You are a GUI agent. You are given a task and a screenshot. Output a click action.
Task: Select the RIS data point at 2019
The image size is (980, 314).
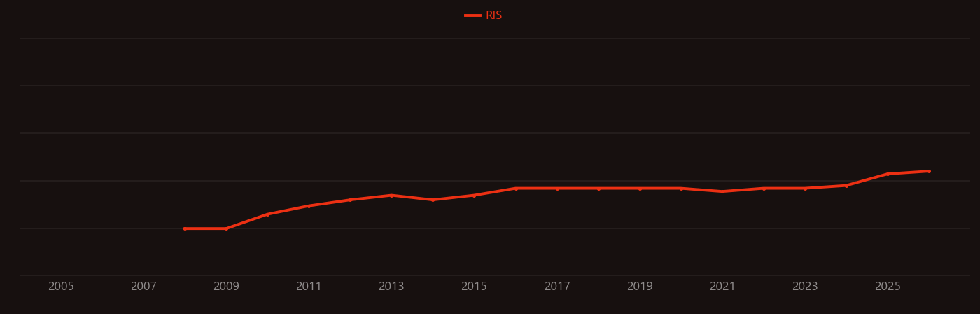pyautogui.click(x=640, y=189)
